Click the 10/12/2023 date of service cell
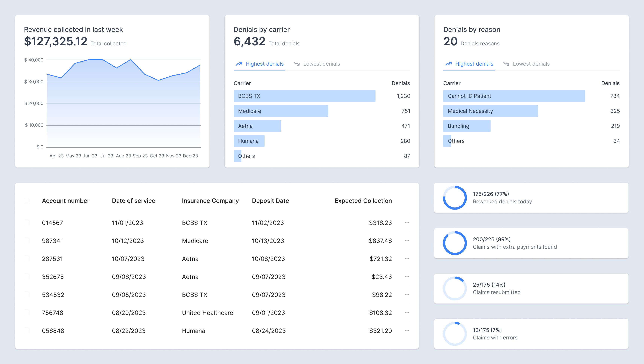644x364 pixels. point(128,241)
